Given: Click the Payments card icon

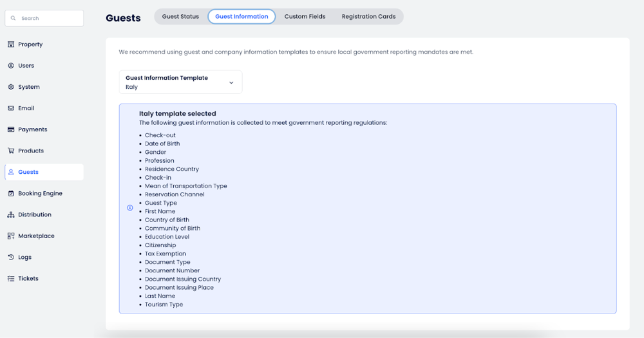Looking at the screenshot, I should tap(11, 129).
